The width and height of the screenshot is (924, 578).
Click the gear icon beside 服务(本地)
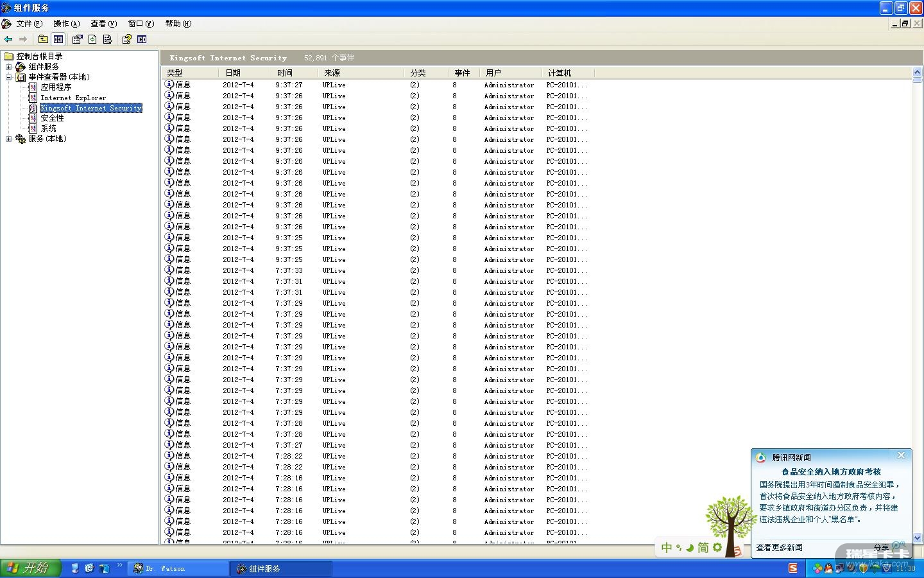(x=21, y=139)
